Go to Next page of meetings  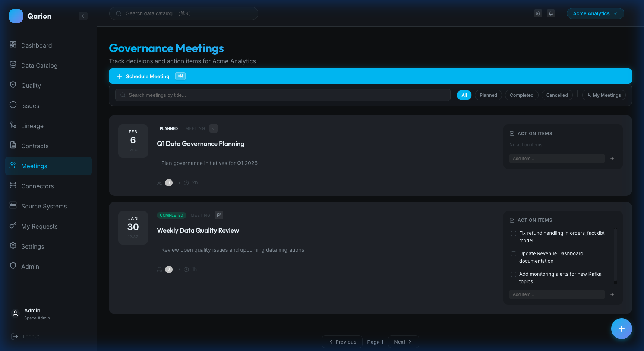click(x=403, y=342)
